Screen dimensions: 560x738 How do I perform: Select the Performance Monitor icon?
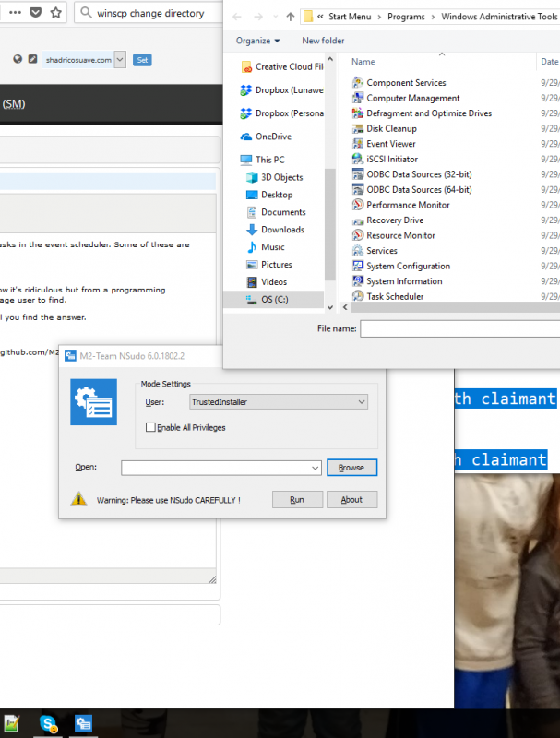coord(358,205)
